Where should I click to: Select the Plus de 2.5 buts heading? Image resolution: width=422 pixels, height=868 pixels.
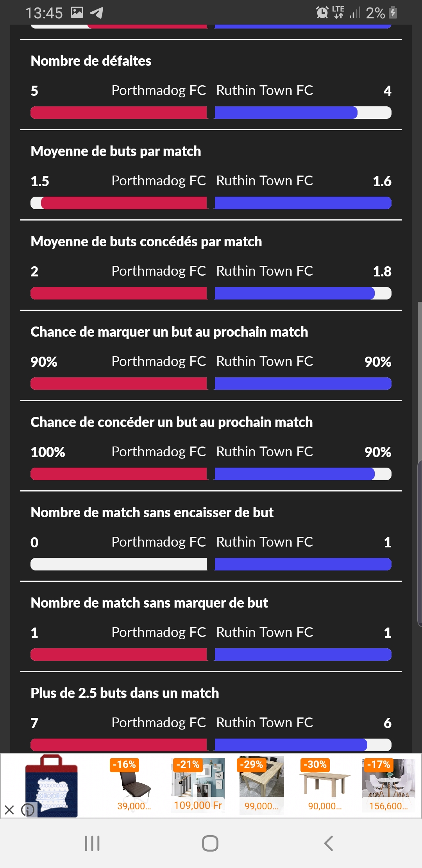coord(125,693)
